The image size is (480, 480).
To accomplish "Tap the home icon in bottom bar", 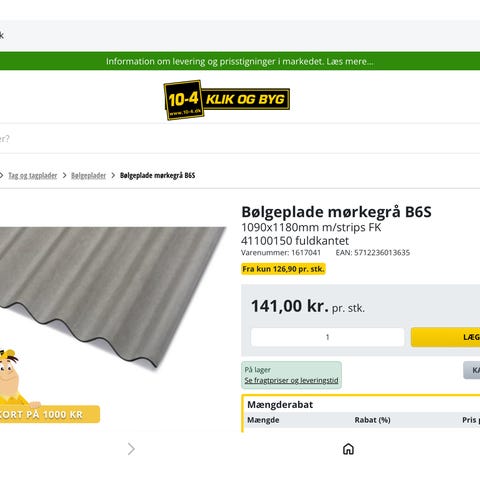I will click(x=348, y=449).
